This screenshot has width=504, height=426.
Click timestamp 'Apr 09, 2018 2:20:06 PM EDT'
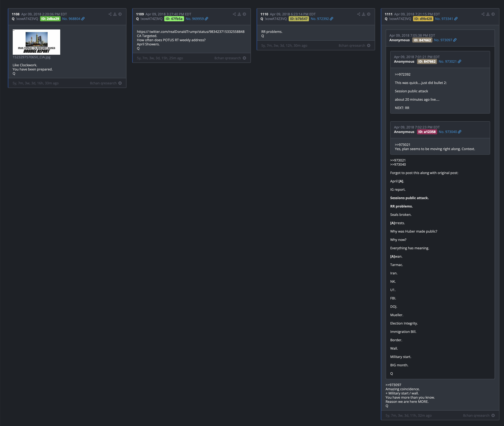(44, 14)
